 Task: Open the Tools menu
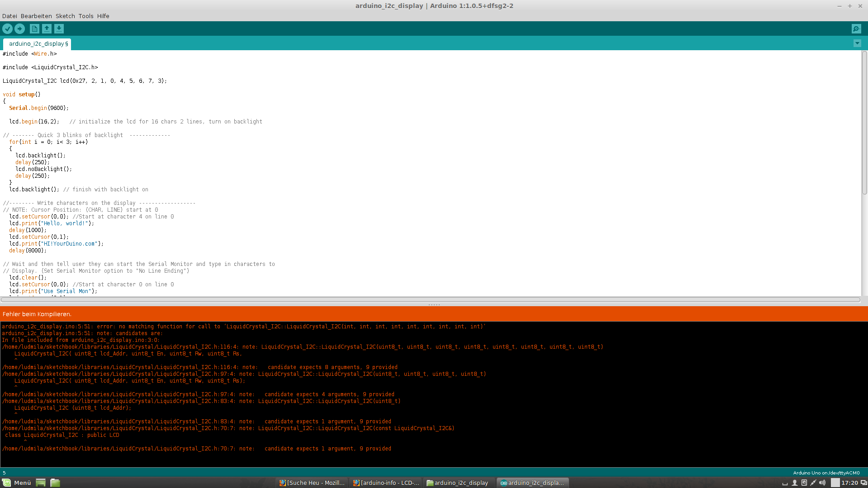[86, 16]
